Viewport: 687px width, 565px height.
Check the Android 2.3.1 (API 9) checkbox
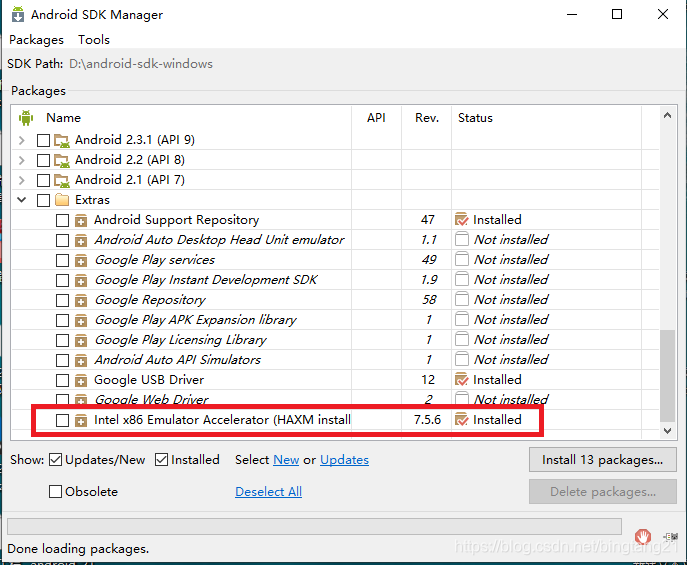pos(43,140)
